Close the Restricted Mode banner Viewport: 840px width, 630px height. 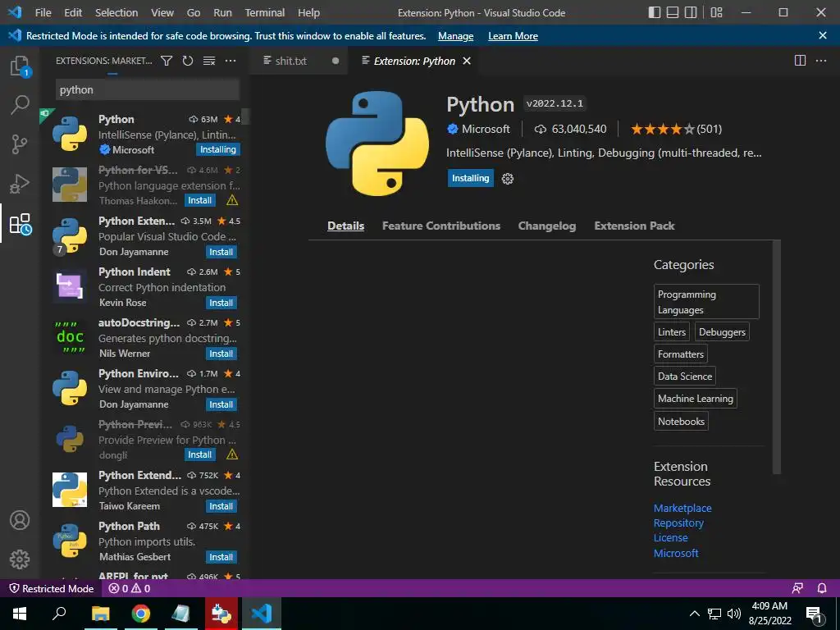822,35
